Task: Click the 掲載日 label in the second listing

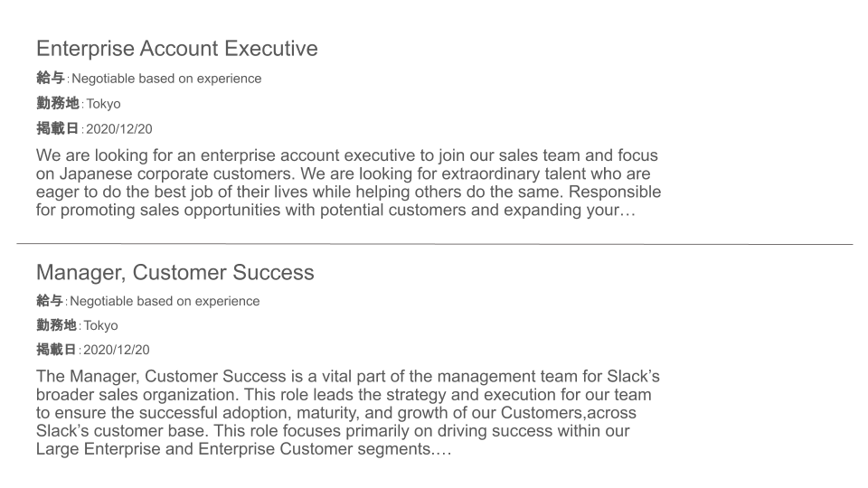Action: point(56,350)
